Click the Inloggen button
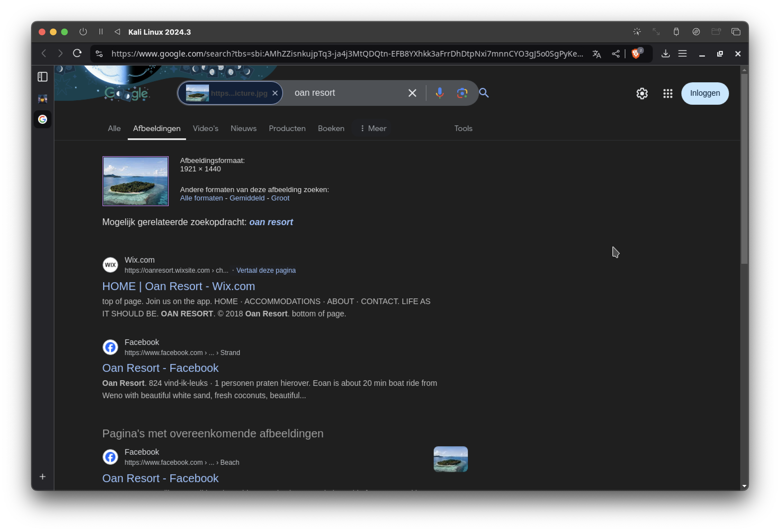 705,93
